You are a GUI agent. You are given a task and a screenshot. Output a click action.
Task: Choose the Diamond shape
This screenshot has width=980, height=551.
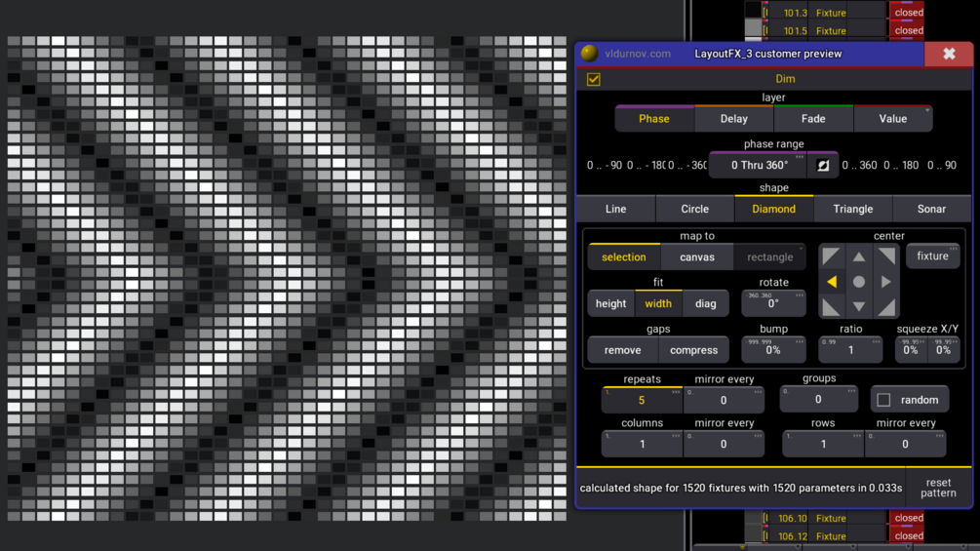click(773, 209)
